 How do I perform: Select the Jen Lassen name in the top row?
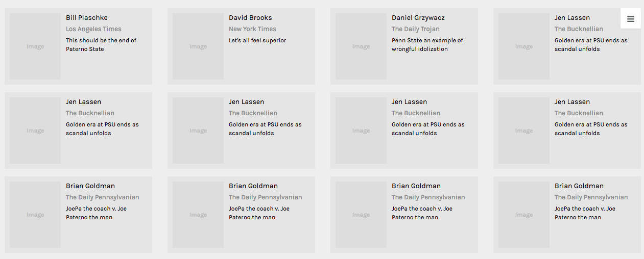pyautogui.click(x=572, y=18)
